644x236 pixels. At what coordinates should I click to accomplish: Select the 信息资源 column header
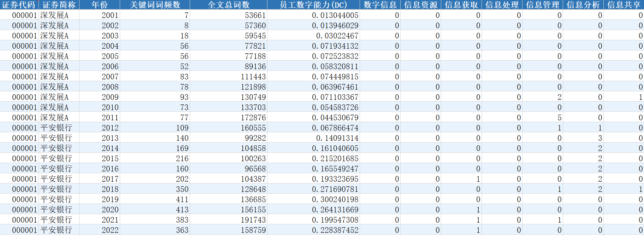421,5
